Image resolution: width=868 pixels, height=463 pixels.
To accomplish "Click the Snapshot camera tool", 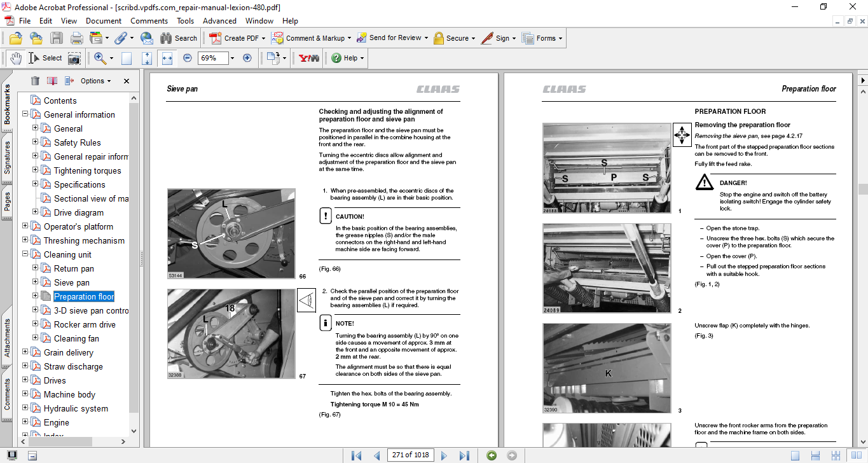I will point(74,58).
